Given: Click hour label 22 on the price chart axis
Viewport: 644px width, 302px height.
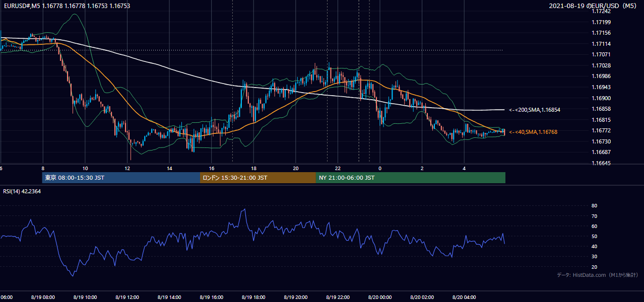Looking at the screenshot, I should click(x=338, y=168).
